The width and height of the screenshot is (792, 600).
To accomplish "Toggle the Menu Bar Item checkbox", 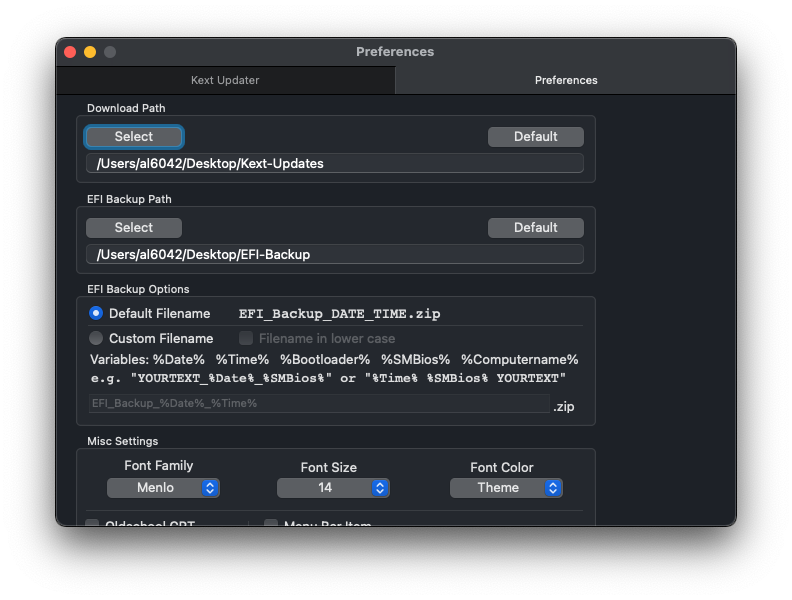I will point(271,523).
